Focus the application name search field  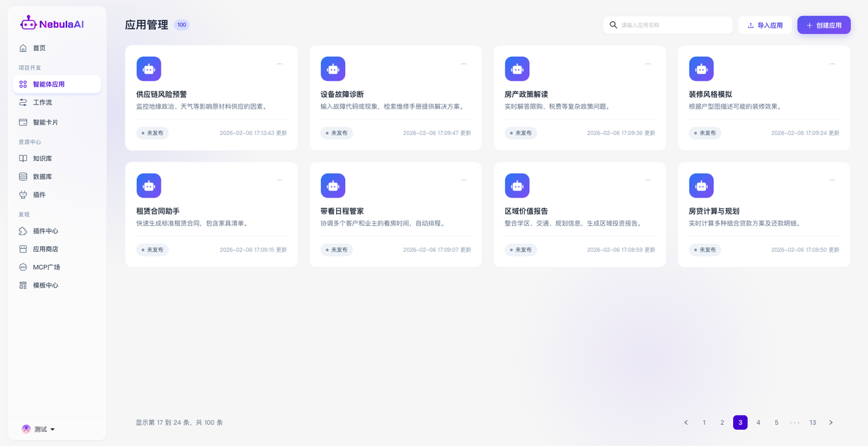click(674, 25)
